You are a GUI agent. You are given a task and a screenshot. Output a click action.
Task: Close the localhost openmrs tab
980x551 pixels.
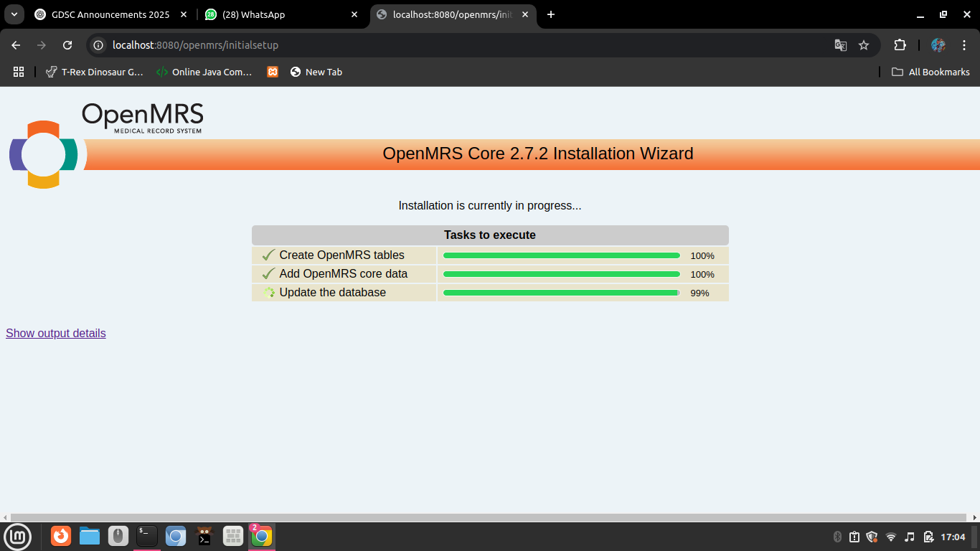[x=524, y=14]
